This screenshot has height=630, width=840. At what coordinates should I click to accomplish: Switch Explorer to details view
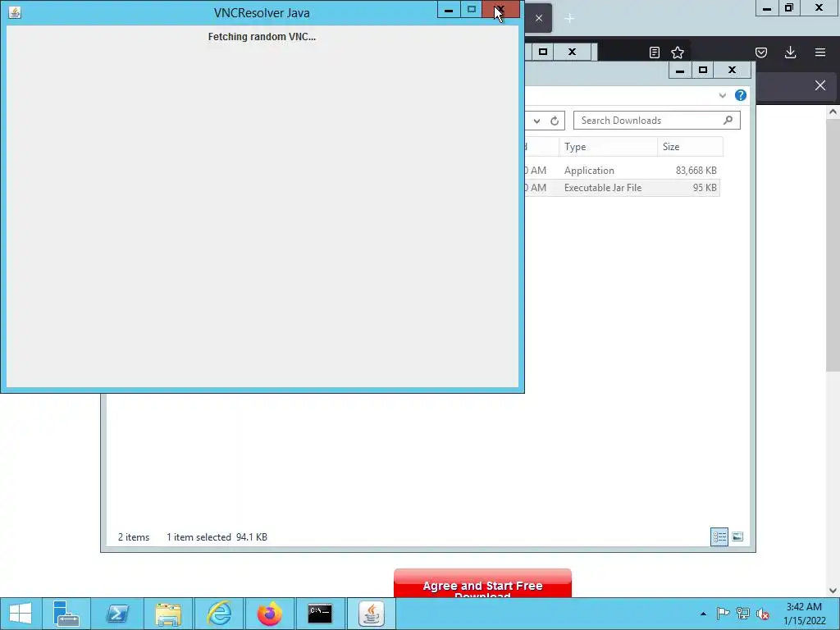pyautogui.click(x=719, y=536)
